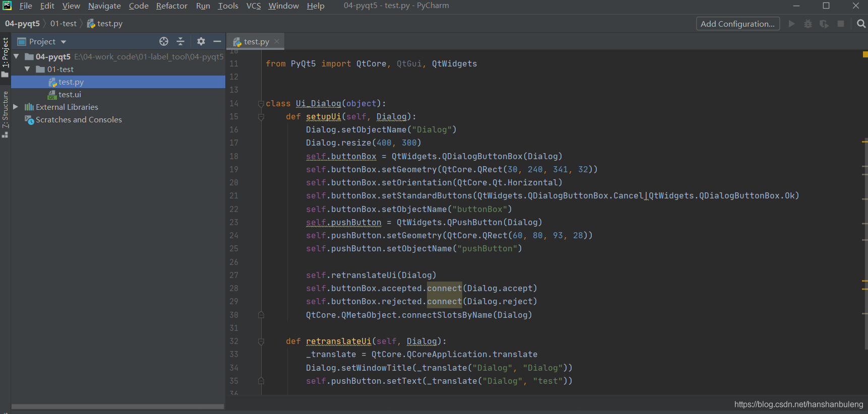Click 'connect' on the accepted line

tap(444, 288)
